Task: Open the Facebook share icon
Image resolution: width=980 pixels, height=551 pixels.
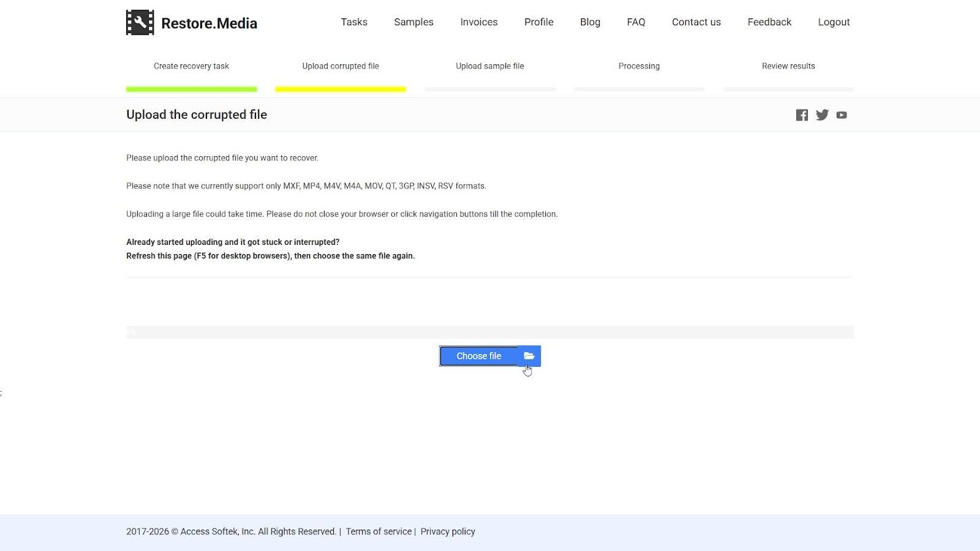Action: click(802, 114)
